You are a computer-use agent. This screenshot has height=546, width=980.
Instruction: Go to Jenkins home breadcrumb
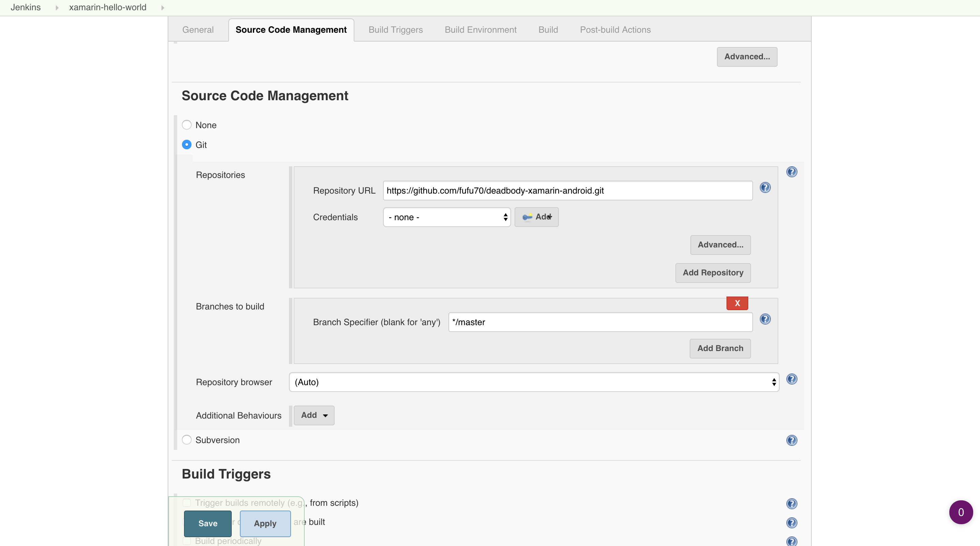pos(26,7)
